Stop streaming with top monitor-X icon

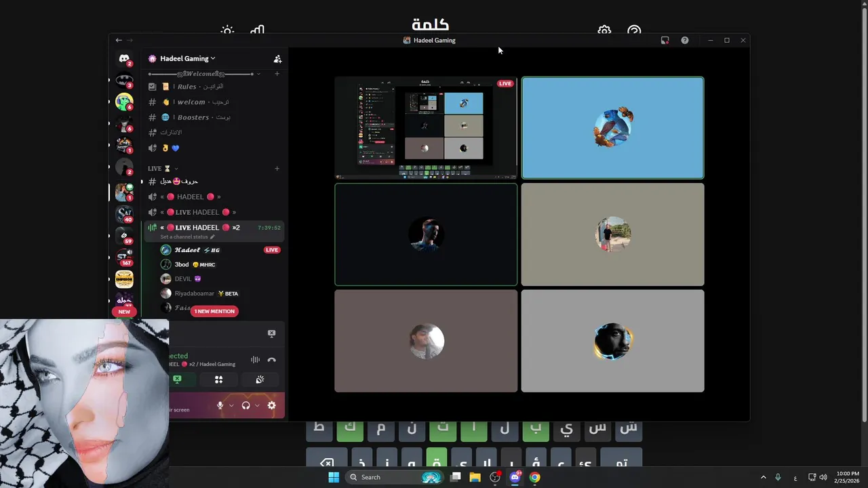click(271, 333)
